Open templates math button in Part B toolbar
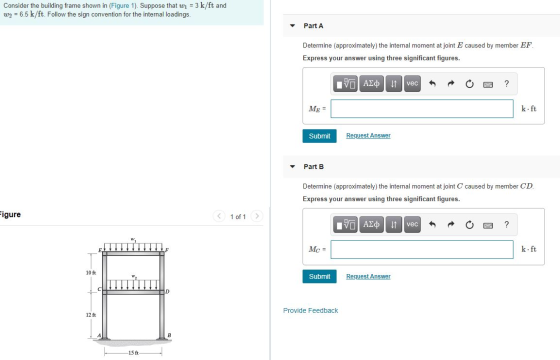Image resolution: width=560 pixels, height=360 pixels. tap(345, 225)
